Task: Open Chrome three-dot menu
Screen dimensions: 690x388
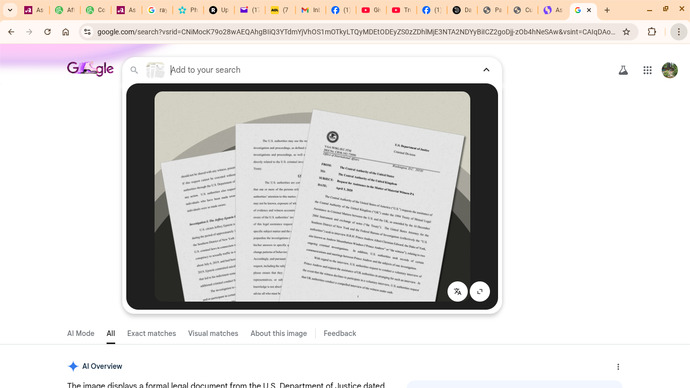Action: pos(679,32)
